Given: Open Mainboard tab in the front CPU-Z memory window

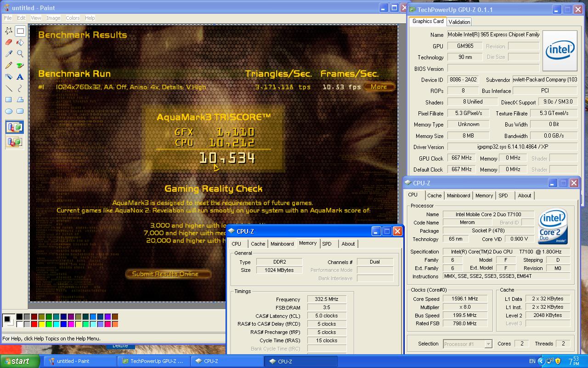Looking at the screenshot, I should point(282,244).
